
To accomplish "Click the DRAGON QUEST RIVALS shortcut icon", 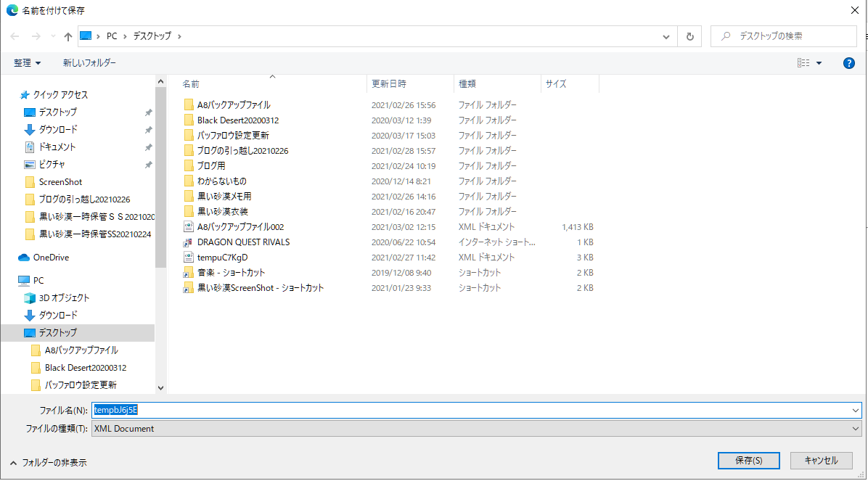I will pos(189,242).
